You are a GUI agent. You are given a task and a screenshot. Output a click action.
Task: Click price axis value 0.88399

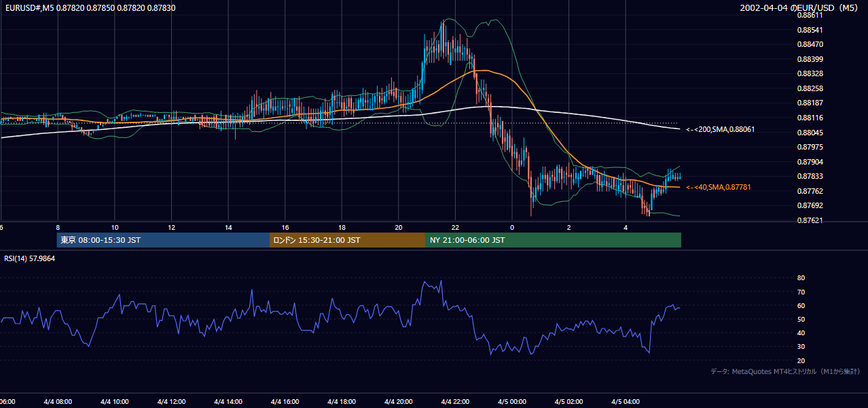(810, 59)
